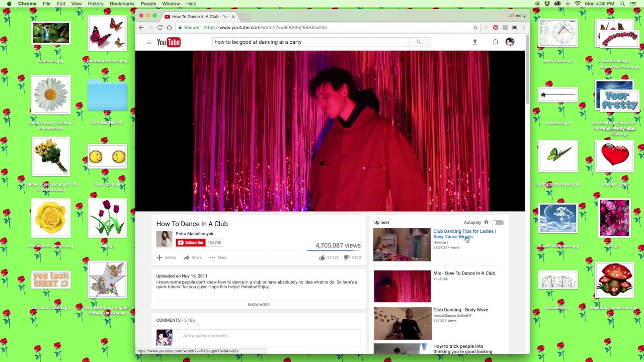
Task: Open the YouTube account avatar menu
Action: [x=510, y=42]
